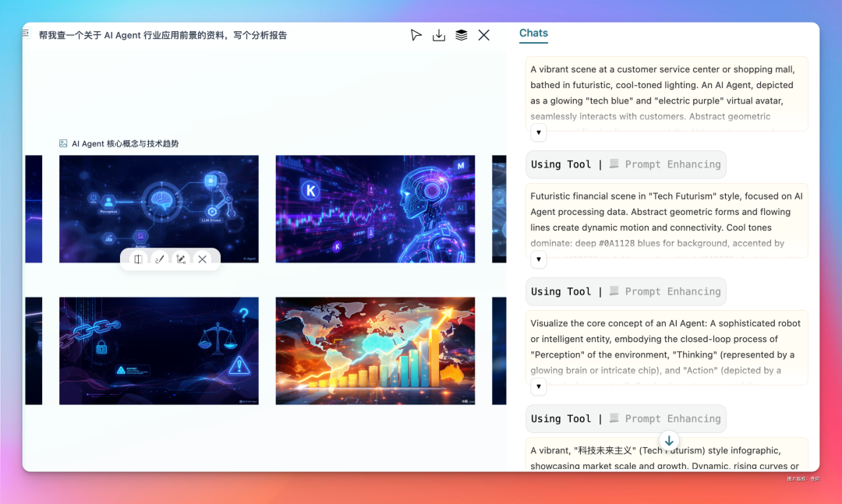842x504 pixels.
Task: Expand the AI Agent core concept prompt
Action: point(539,386)
